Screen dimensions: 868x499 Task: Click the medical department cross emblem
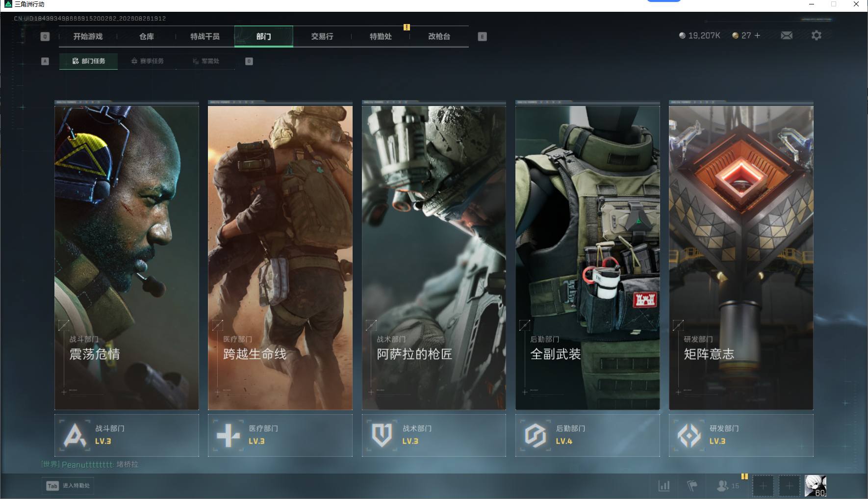pyautogui.click(x=229, y=435)
